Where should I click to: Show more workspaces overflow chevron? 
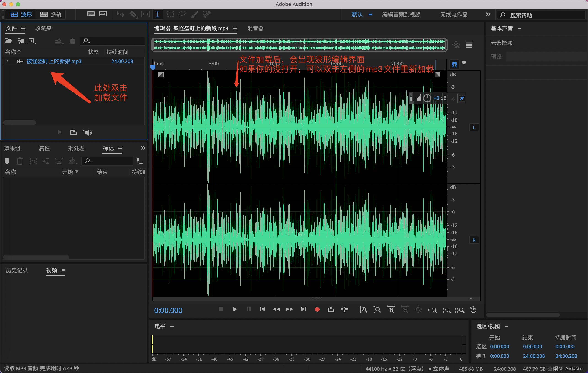(x=488, y=14)
